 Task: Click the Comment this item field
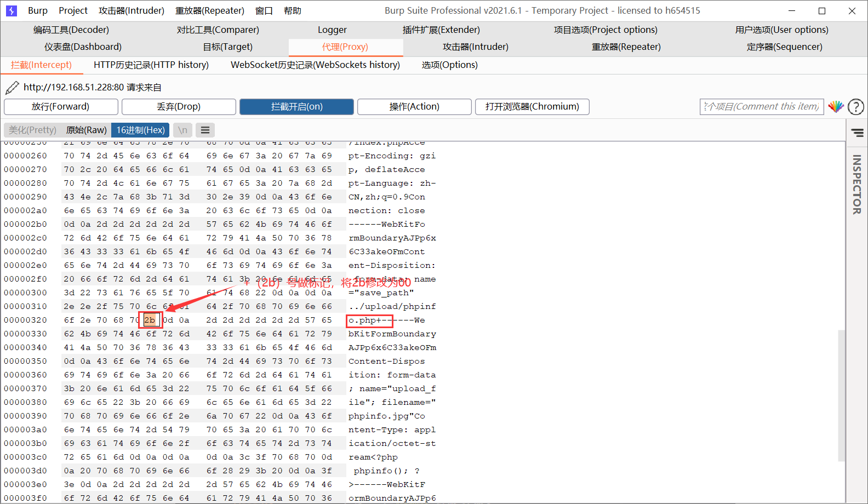tap(762, 106)
